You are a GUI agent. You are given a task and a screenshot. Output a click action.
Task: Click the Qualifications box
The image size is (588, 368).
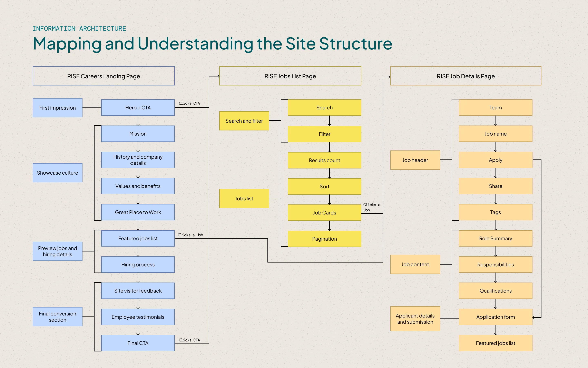[x=496, y=291]
